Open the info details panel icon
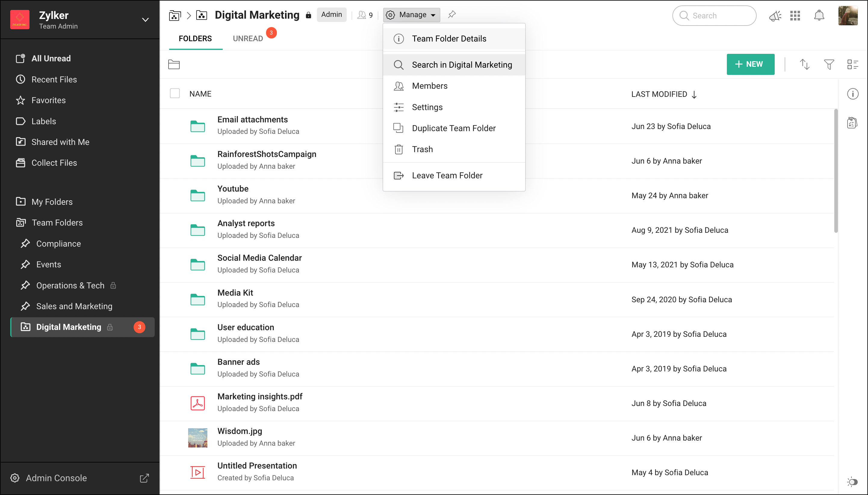 click(x=852, y=94)
